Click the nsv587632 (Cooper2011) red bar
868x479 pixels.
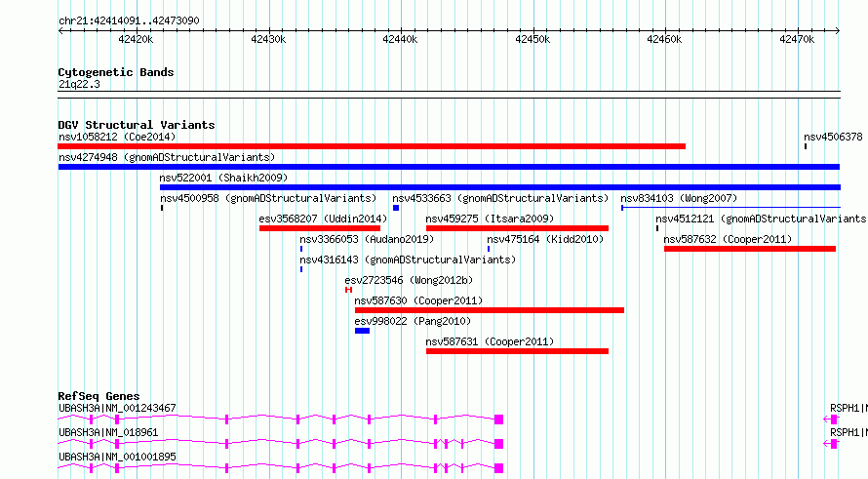click(750, 249)
